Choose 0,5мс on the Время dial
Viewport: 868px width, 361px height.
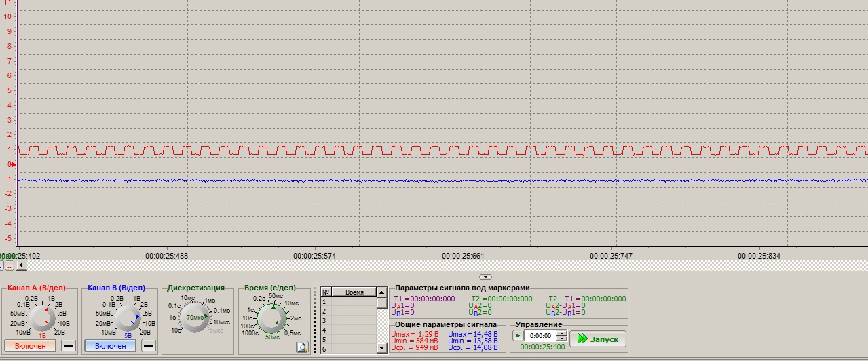pos(292,332)
